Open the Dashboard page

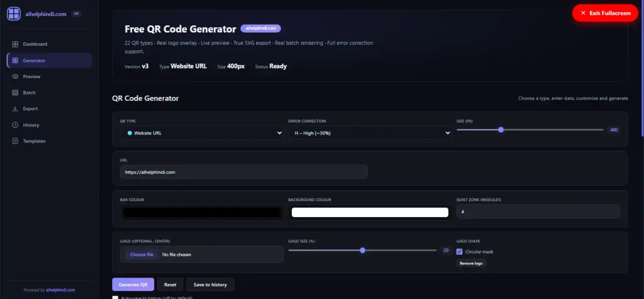tap(49, 44)
